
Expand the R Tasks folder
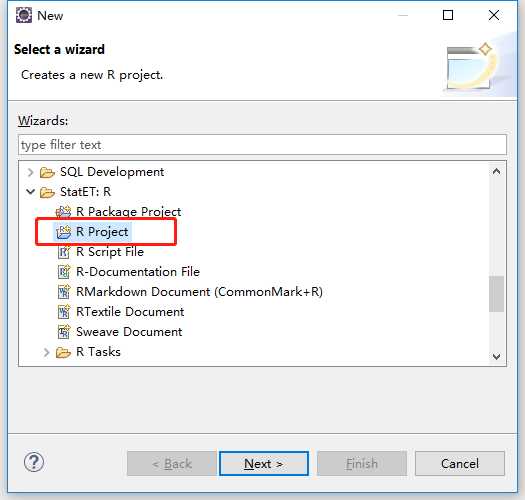[x=47, y=352]
